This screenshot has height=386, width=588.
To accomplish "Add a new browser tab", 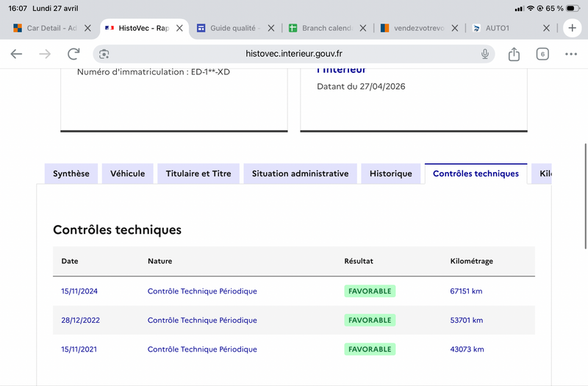I will [572, 28].
